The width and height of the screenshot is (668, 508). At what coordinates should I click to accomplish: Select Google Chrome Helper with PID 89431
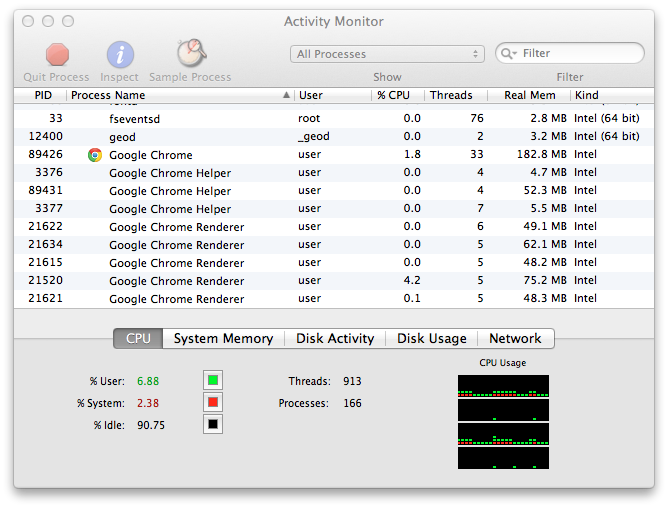[334, 190]
